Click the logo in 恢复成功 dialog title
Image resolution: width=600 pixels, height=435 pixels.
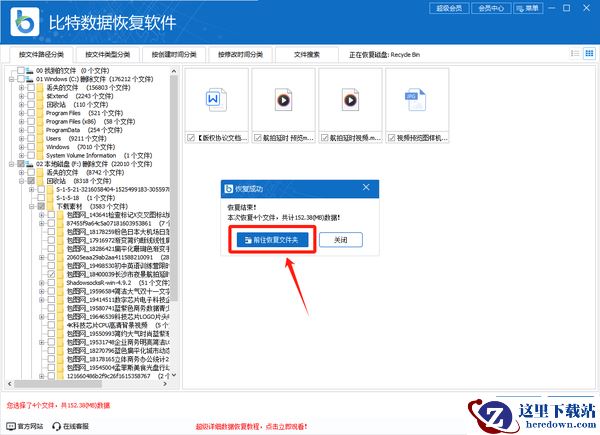pyautogui.click(x=229, y=189)
